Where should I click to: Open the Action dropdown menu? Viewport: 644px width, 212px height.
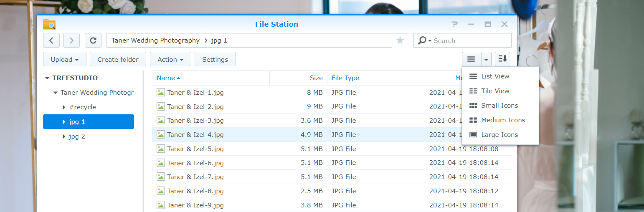click(170, 59)
